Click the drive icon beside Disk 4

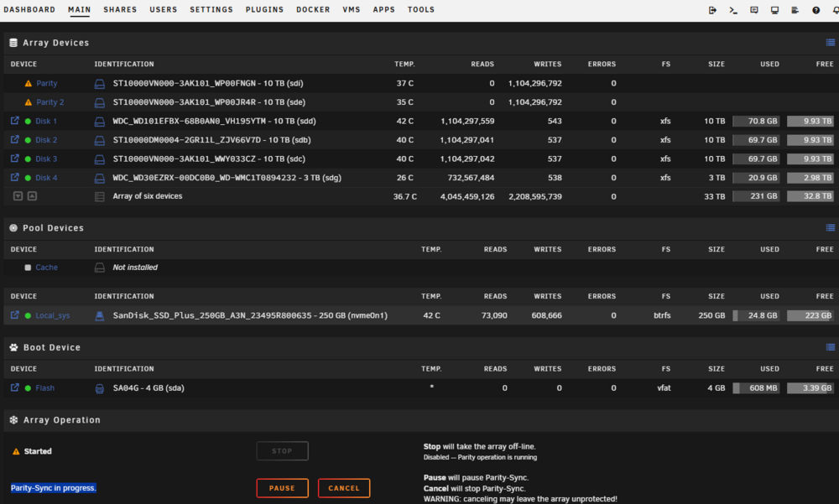point(100,178)
